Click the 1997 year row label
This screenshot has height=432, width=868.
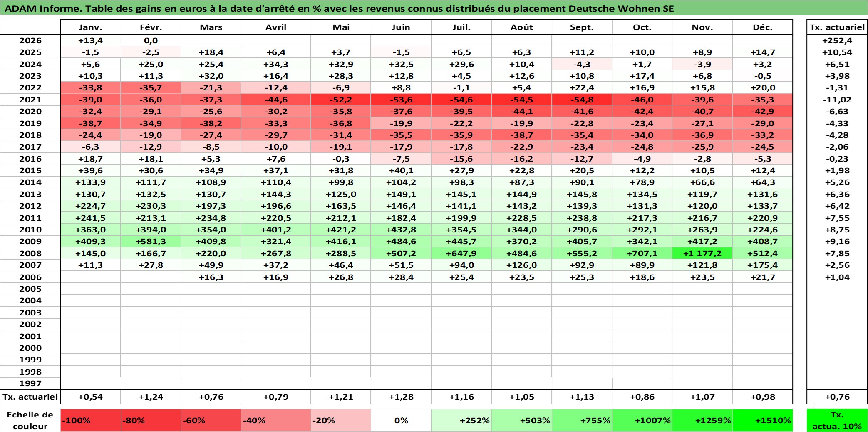click(x=30, y=383)
